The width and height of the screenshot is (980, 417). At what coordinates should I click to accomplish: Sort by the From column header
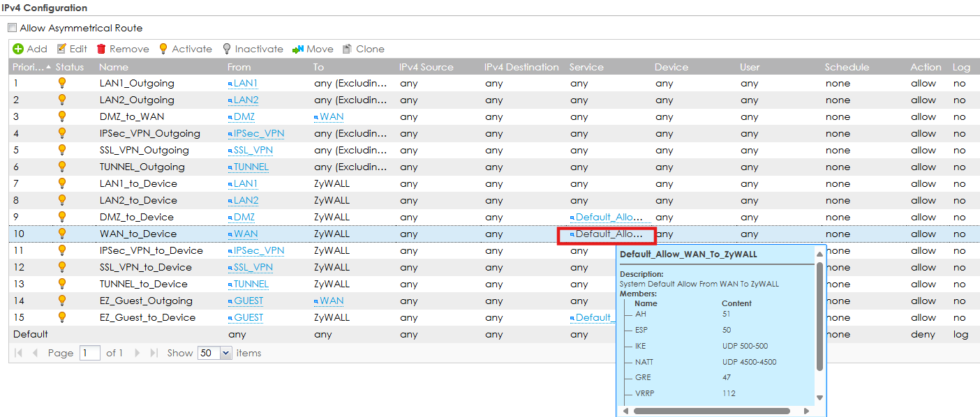point(239,67)
